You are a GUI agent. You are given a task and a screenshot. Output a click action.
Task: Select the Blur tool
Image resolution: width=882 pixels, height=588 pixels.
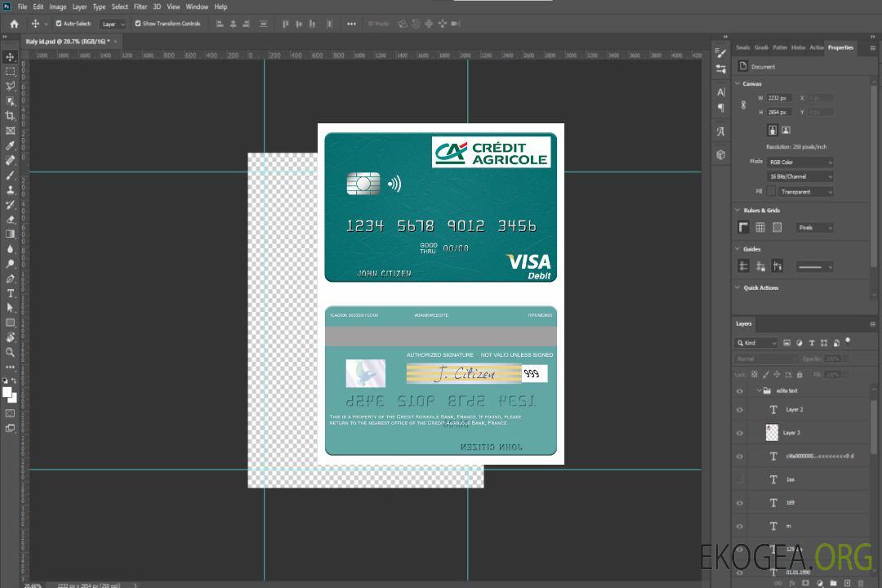click(10, 249)
